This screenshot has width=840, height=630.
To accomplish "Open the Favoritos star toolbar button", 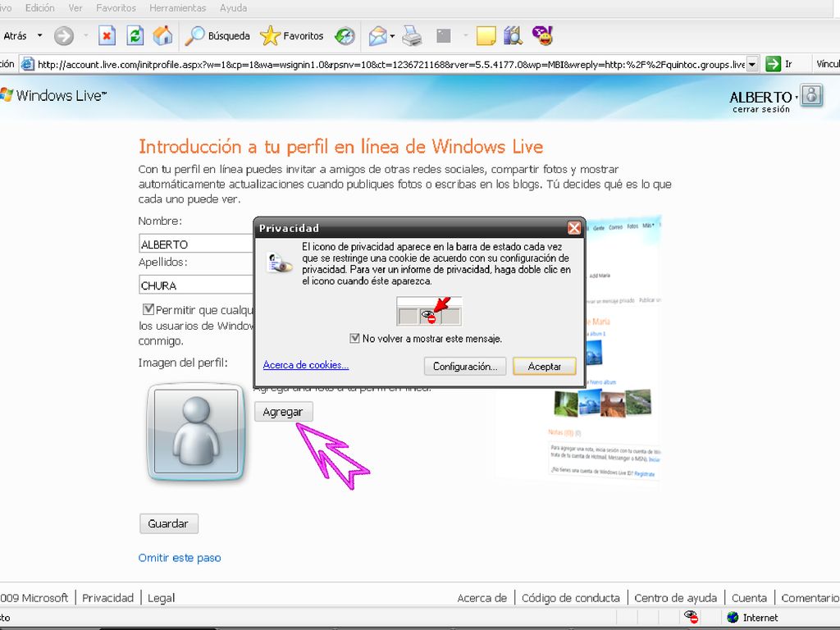I will pyautogui.click(x=292, y=36).
